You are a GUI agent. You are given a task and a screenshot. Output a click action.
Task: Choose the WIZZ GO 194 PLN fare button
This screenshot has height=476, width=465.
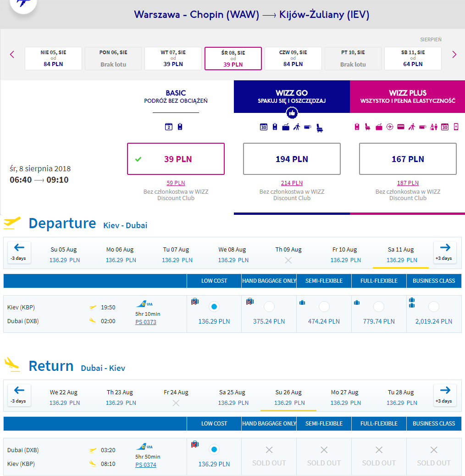click(292, 159)
